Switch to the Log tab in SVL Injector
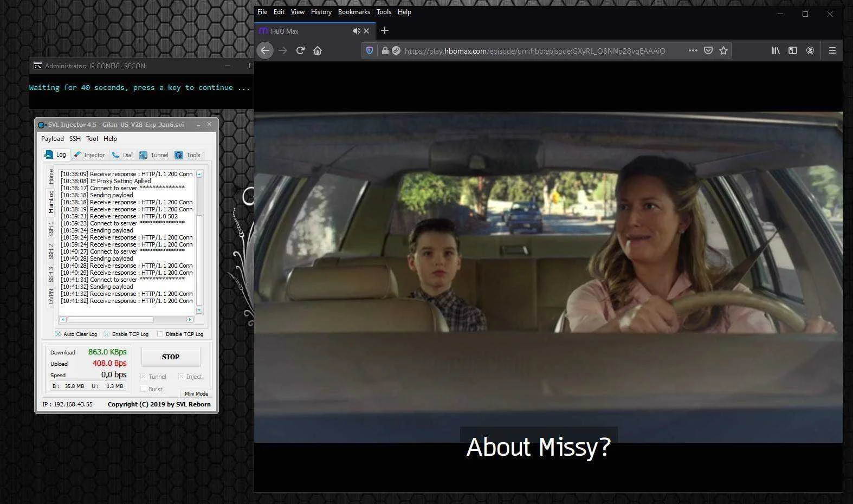Image resolution: width=853 pixels, height=504 pixels. click(x=56, y=154)
